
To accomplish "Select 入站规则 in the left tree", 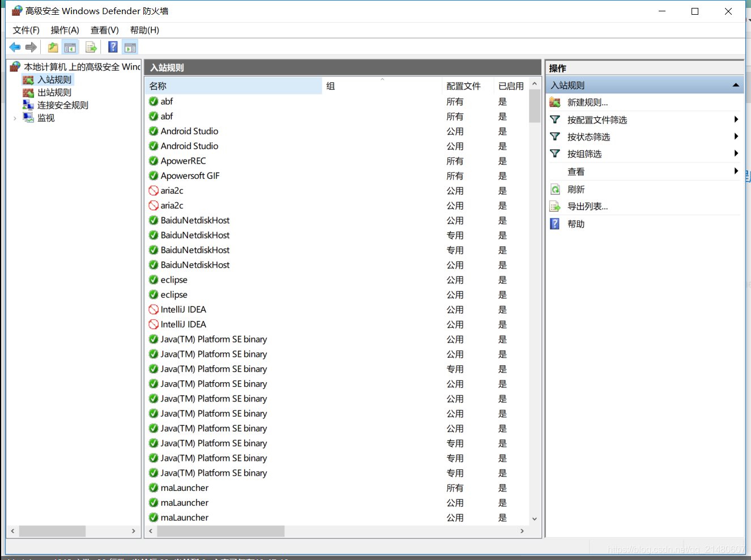I will click(54, 80).
